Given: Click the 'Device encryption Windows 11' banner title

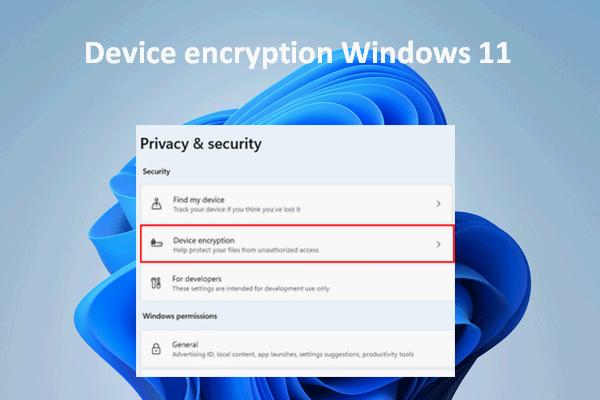Looking at the screenshot, I should [298, 52].
